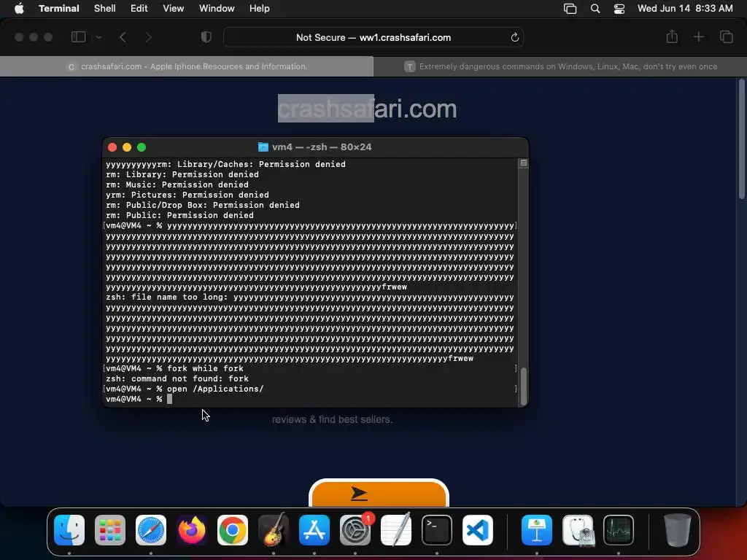Open Safari privacy report shield
The height and width of the screenshot is (560, 747).
point(206,37)
